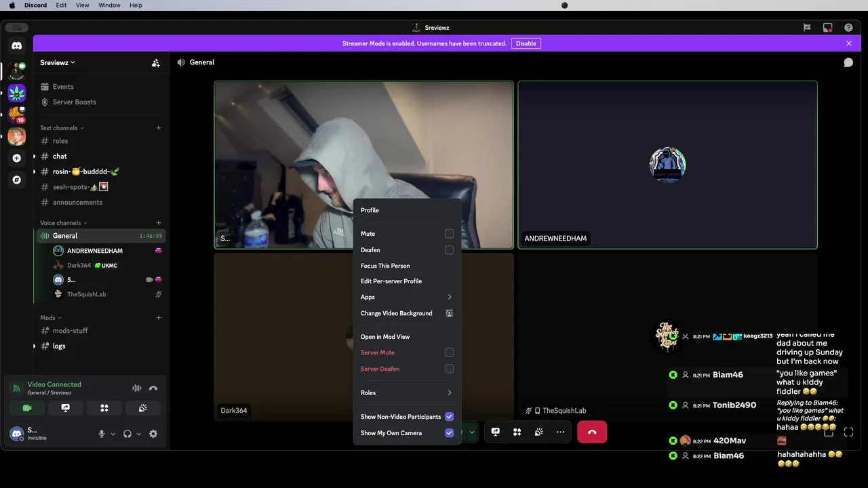Open the green leaf server icon
The height and width of the screenshot is (488, 868).
pyautogui.click(x=17, y=93)
